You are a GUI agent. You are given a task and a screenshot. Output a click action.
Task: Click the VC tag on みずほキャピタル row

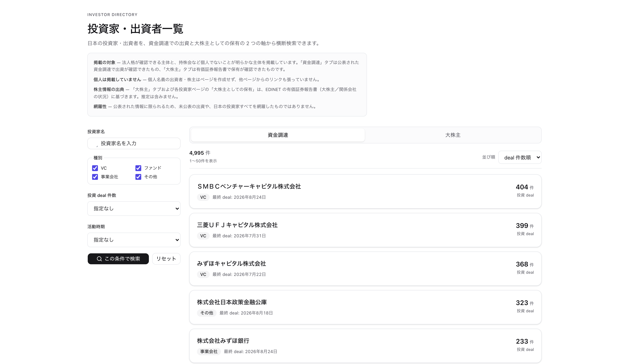tap(203, 274)
